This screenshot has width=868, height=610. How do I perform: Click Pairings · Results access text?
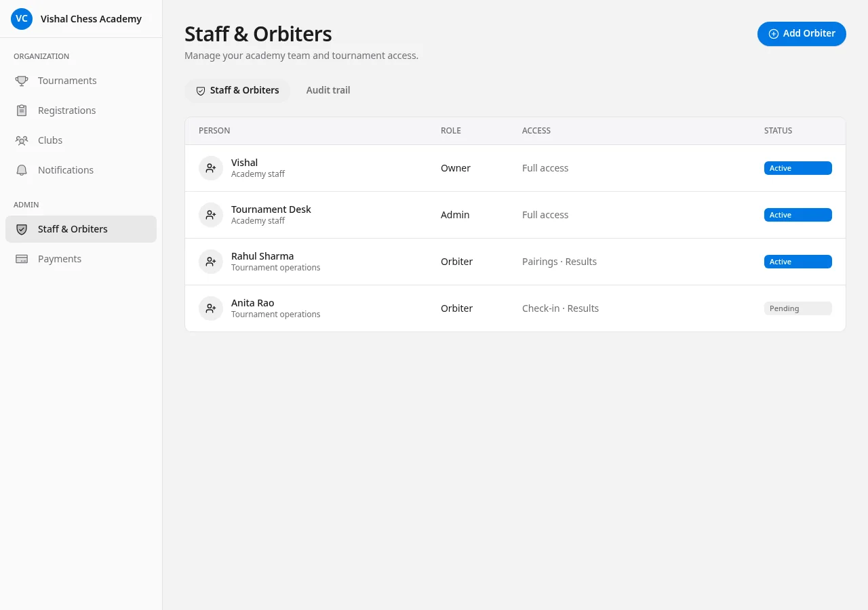(x=559, y=262)
